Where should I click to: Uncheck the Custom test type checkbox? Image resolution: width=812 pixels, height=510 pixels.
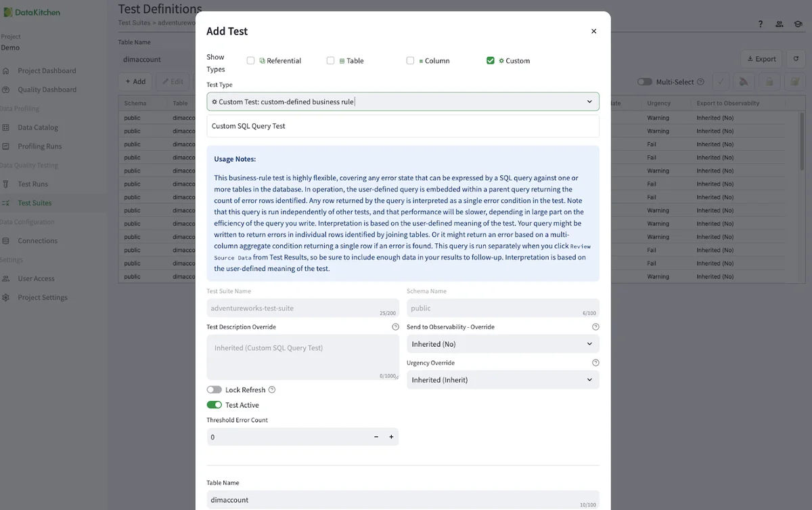[x=491, y=61]
